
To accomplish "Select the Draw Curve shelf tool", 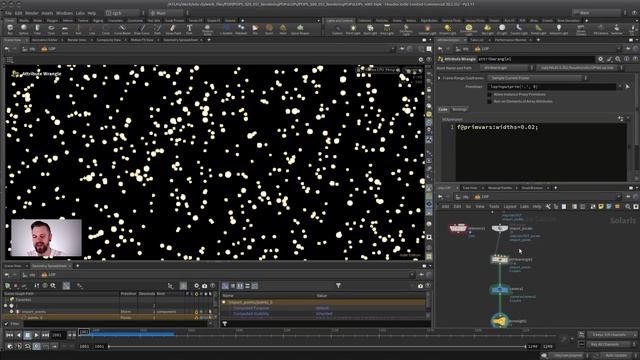I will pyautogui.click(x=142, y=29).
